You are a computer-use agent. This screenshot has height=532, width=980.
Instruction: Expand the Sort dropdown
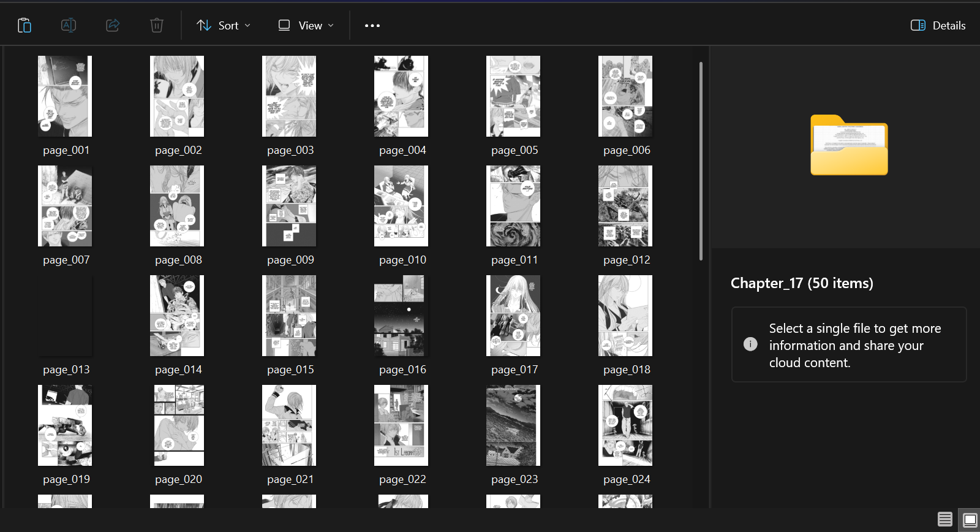[x=224, y=25]
